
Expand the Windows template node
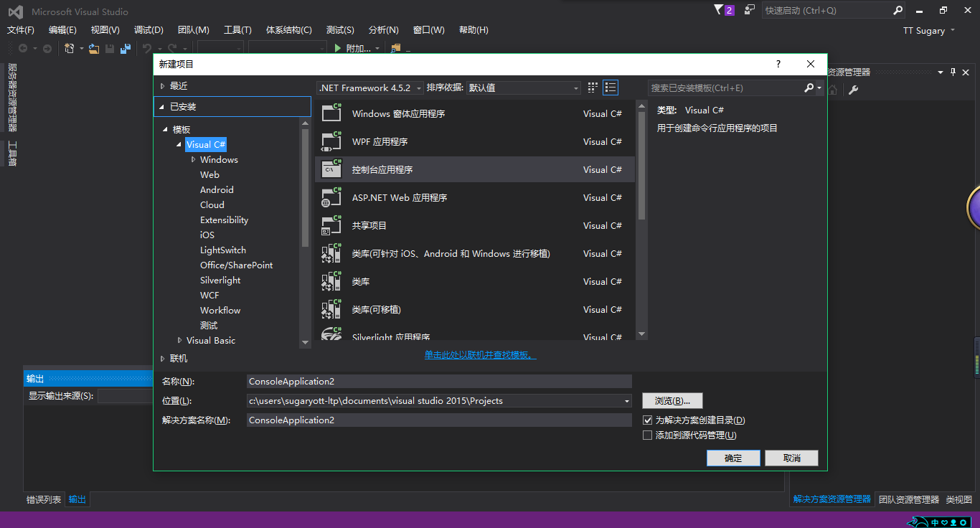point(194,159)
